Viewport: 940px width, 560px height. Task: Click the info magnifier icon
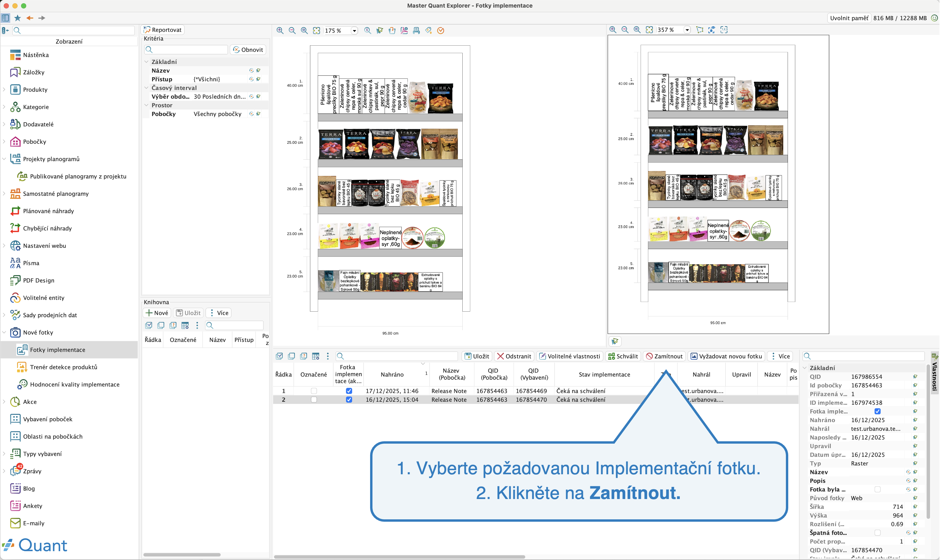[367, 31]
